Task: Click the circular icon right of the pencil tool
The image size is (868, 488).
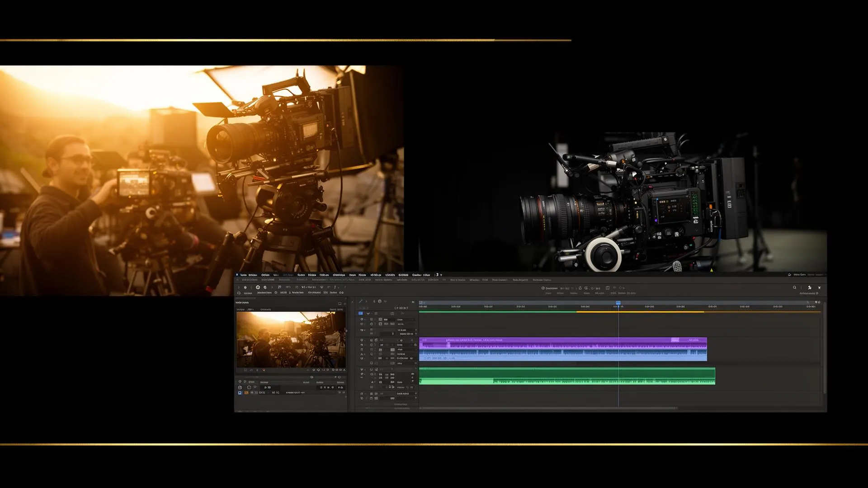Action: tap(380, 301)
